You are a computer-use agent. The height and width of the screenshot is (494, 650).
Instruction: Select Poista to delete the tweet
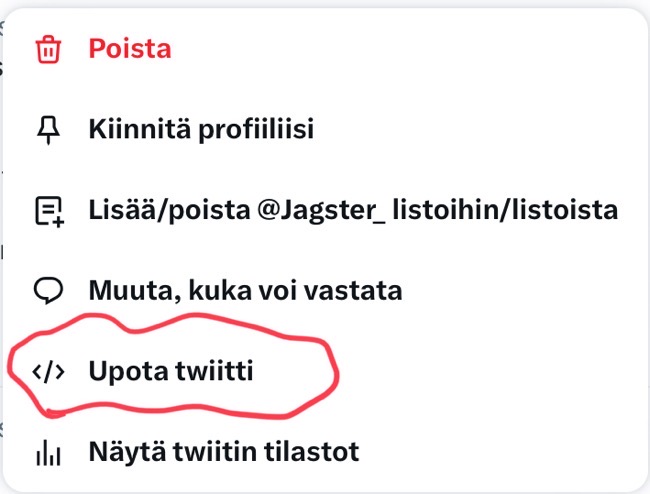129,48
